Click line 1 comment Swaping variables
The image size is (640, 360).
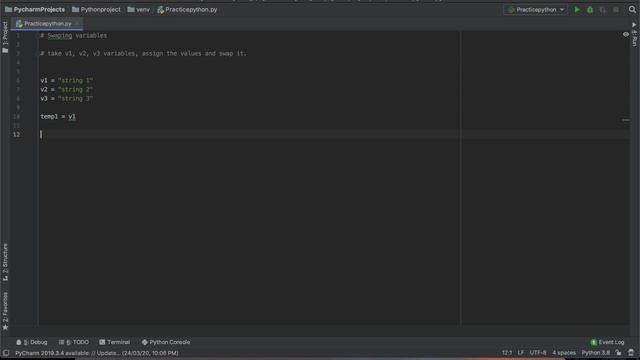point(73,36)
